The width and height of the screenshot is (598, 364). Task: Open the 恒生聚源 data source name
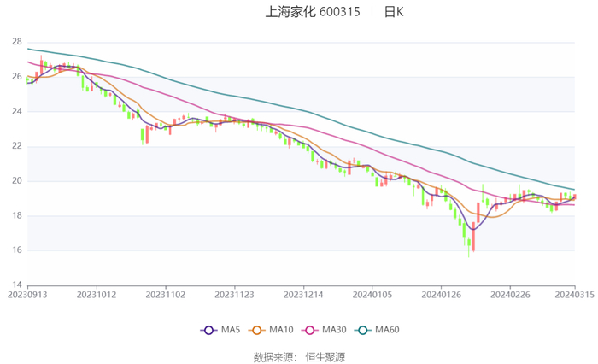click(325, 356)
